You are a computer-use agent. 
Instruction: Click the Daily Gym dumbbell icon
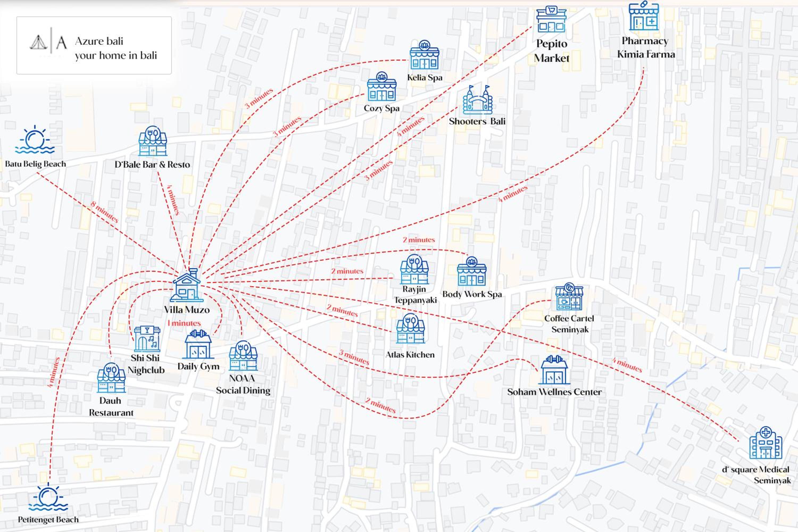pos(198,344)
